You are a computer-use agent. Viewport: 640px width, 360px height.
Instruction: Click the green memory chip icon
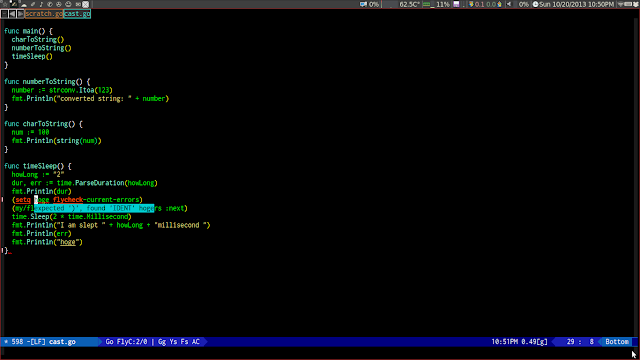pos(426,4)
